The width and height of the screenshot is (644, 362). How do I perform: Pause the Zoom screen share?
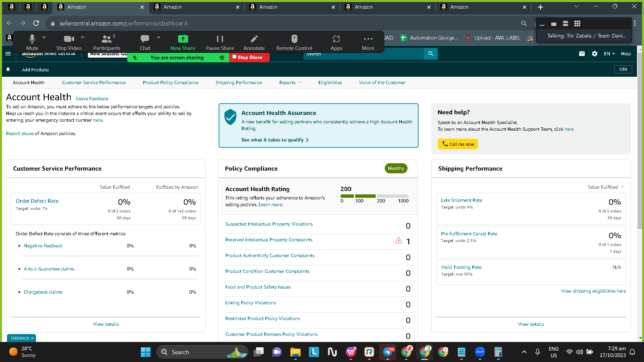point(220,42)
